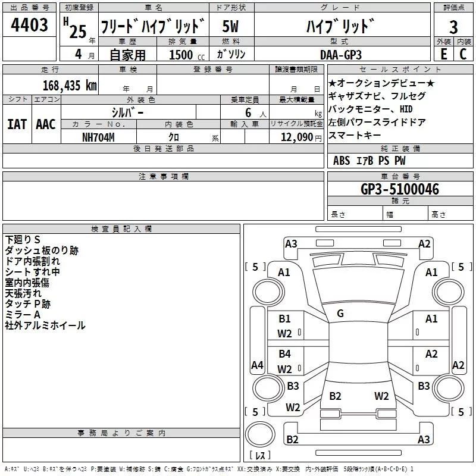
Task: Select the ギャザズナビ、フルセグ line
Action: point(377,96)
